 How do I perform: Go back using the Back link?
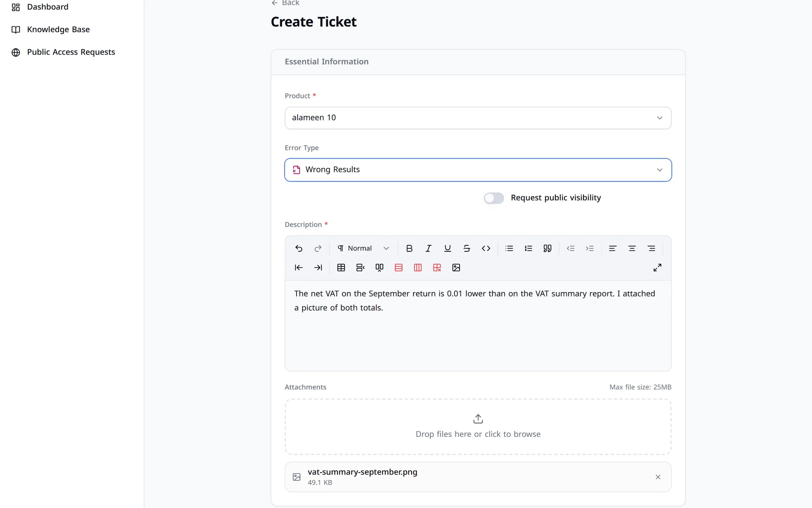point(285,3)
